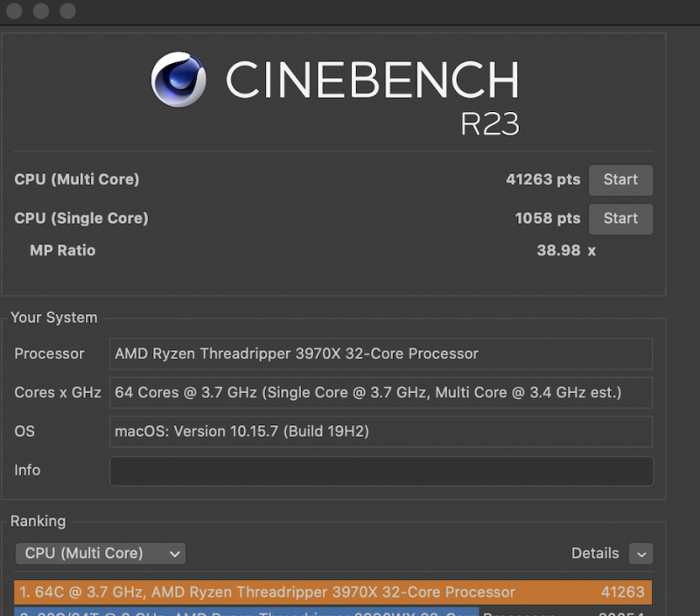Click the Your System section header
The image size is (700, 616).
pos(53,318)
